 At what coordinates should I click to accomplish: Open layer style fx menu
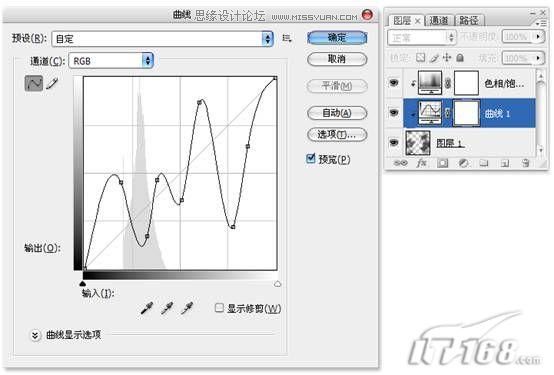tap(421, 163)
